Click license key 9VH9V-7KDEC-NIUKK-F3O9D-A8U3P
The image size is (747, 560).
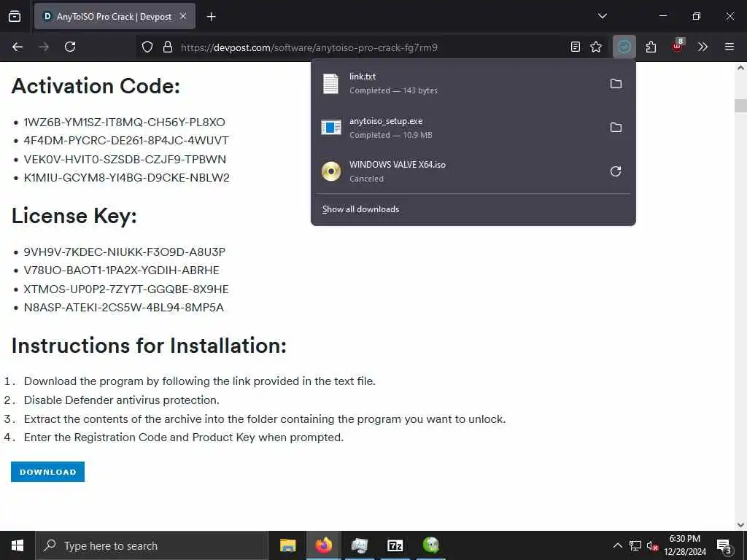(x=124, y=252)
